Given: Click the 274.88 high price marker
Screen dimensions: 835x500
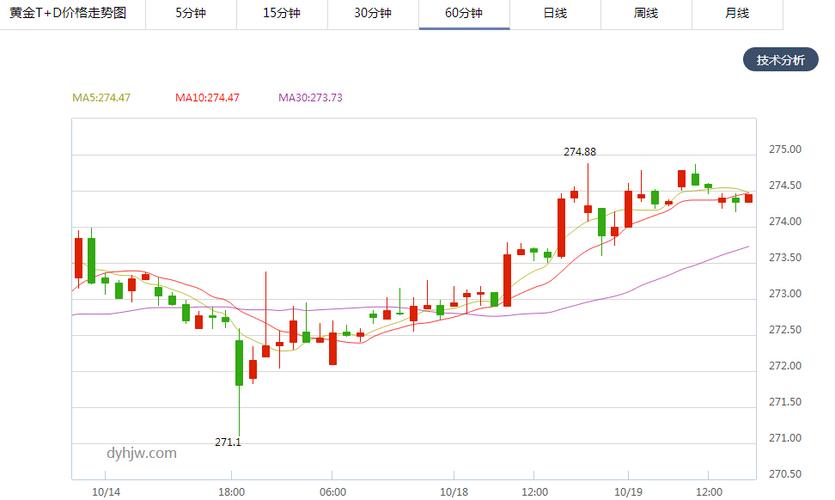Looking at the screenshot, I should (x=580, y=152).
